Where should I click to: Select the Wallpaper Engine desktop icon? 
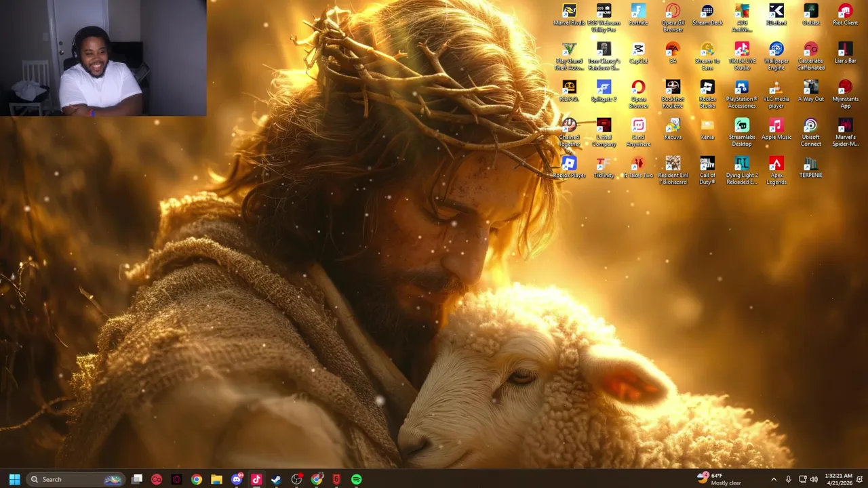coord(776,56)
